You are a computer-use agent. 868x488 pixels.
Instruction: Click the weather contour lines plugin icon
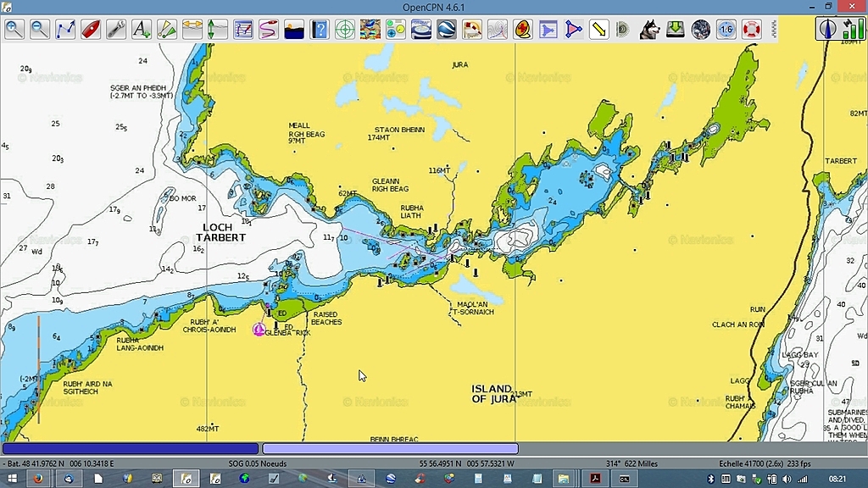point(498,30)
